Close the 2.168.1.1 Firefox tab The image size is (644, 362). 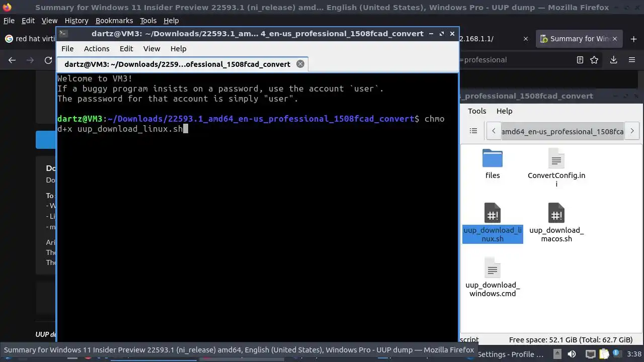tap(526, 39)
